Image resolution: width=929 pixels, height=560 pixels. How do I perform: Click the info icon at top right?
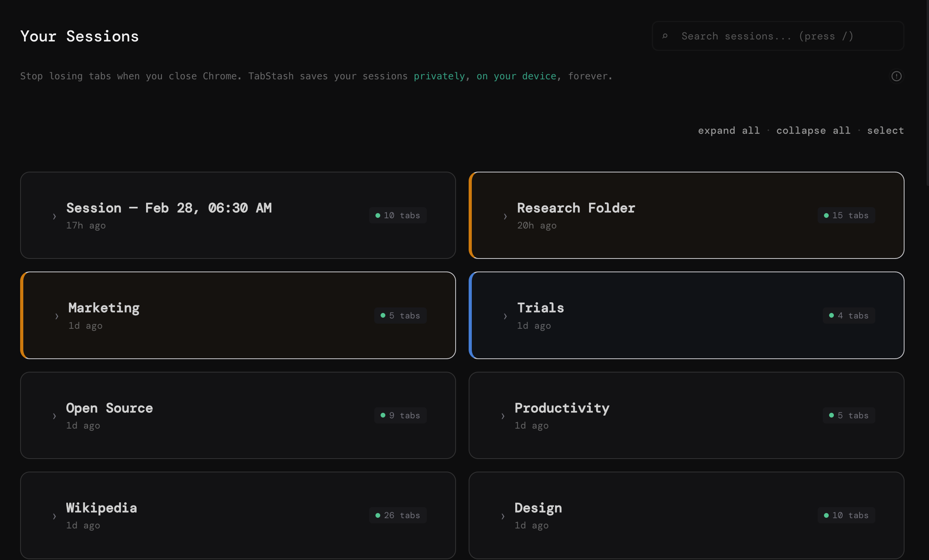pos(896,76)
